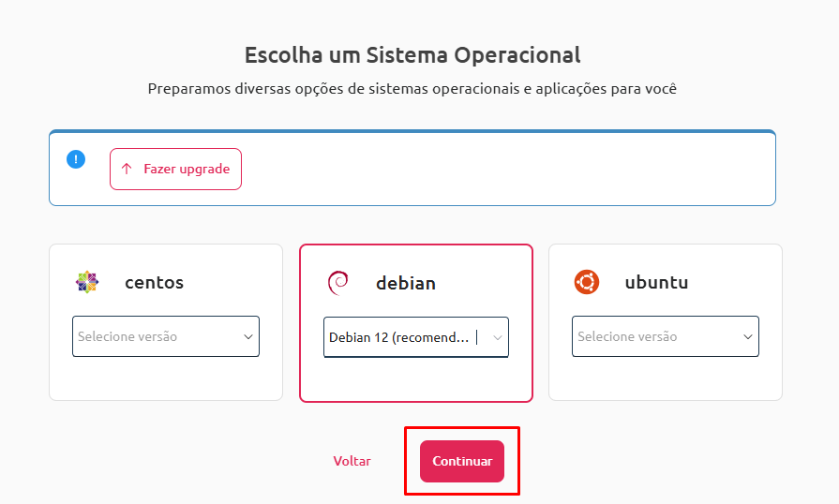Open the Debian 12 version dropdown
The width and height of the screenshot is (839, 504).
click(x=416, y=337)
